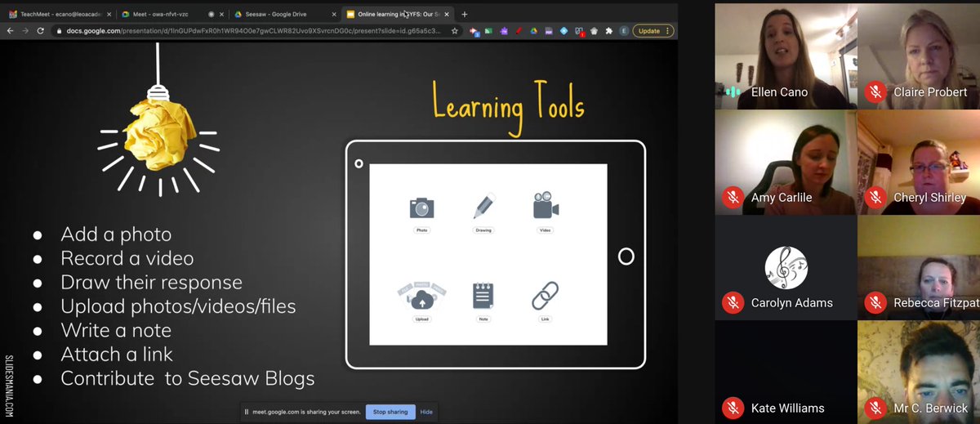Image resolution: width=980 pixels, height=424 pixels.
Task: Open the profile avatar labeled E
Action: tap(624, 31)
